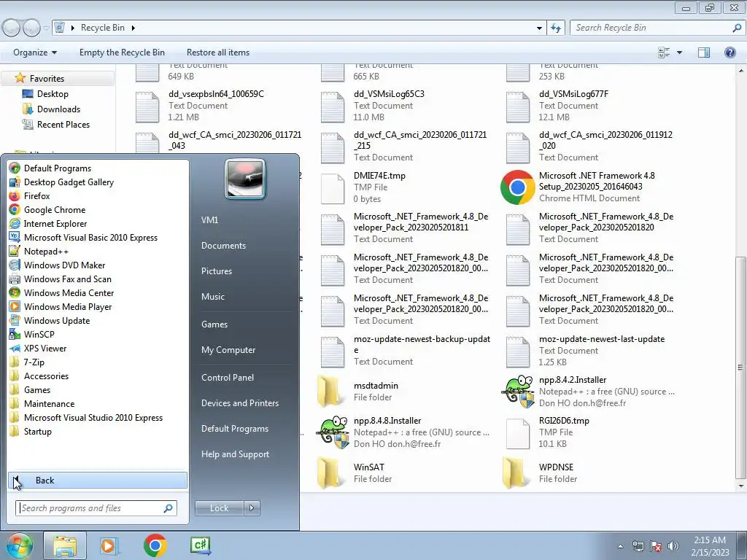Open Windows Update
The image size is (747, 560).
(x=50, y=321)
